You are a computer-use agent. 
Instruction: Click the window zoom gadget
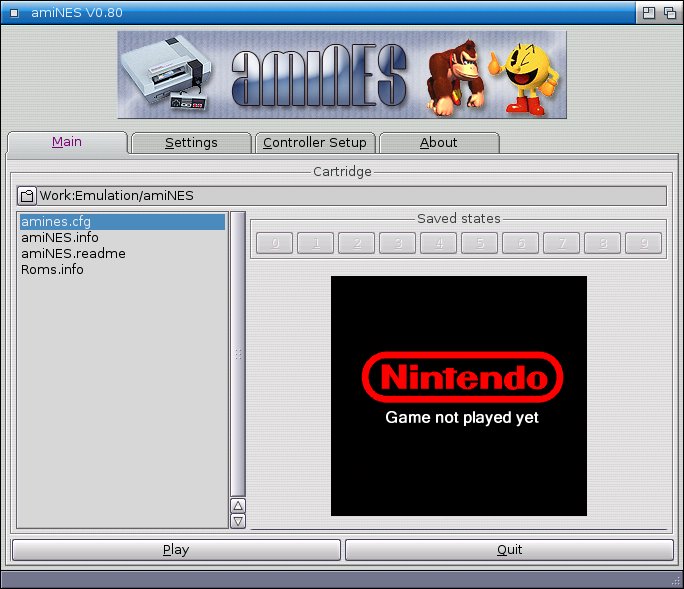click(x=649, y=13)
